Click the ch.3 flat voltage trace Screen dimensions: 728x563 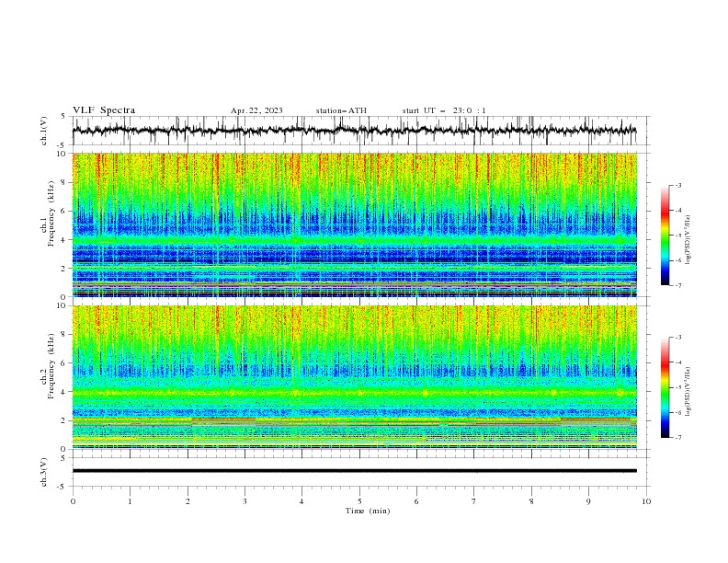[355, 471]
